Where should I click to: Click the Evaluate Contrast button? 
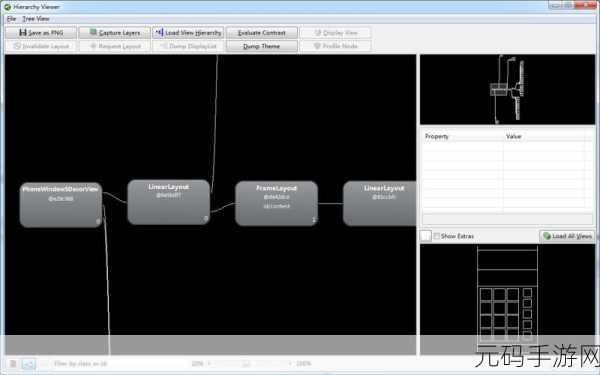click(262, 33)
